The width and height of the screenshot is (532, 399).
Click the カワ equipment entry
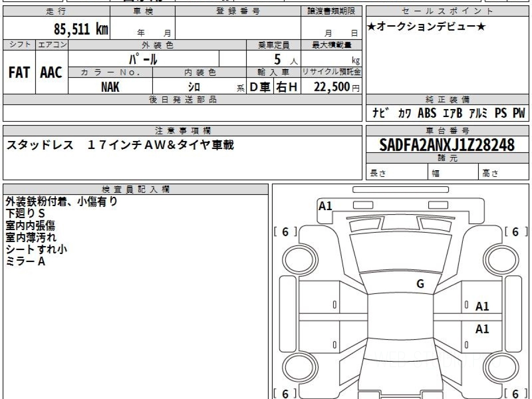coord(404,114)
